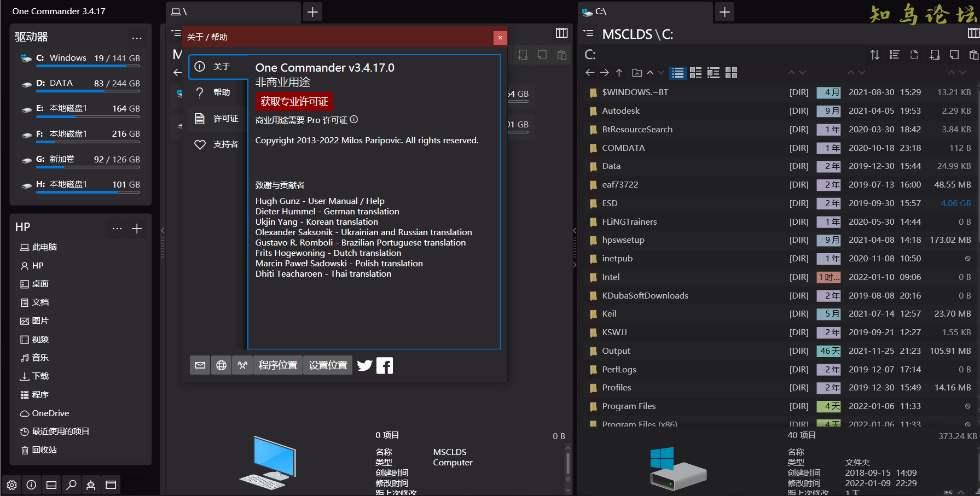980x496 pixels.
Task: Click date column sort-up chevron
Action: pos(851,73)
